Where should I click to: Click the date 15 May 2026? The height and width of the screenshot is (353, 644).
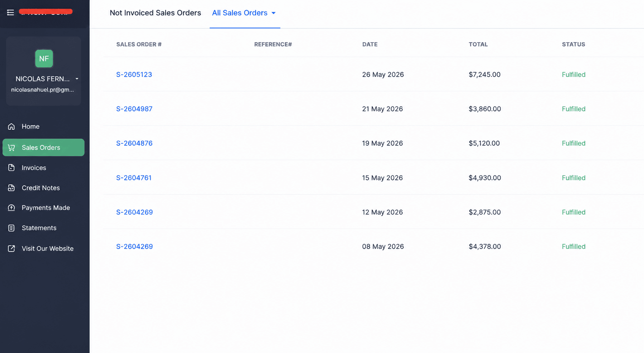coord(383,178)
